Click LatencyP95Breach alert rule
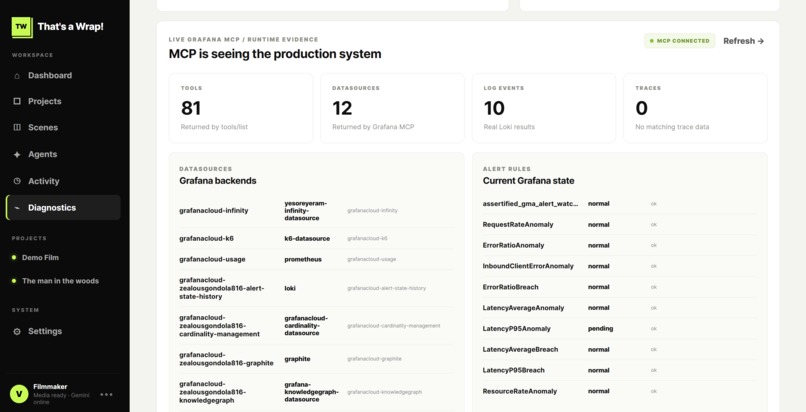Image resolution: width=806 pixels, height=412 pixels. (x=514, y=370)
